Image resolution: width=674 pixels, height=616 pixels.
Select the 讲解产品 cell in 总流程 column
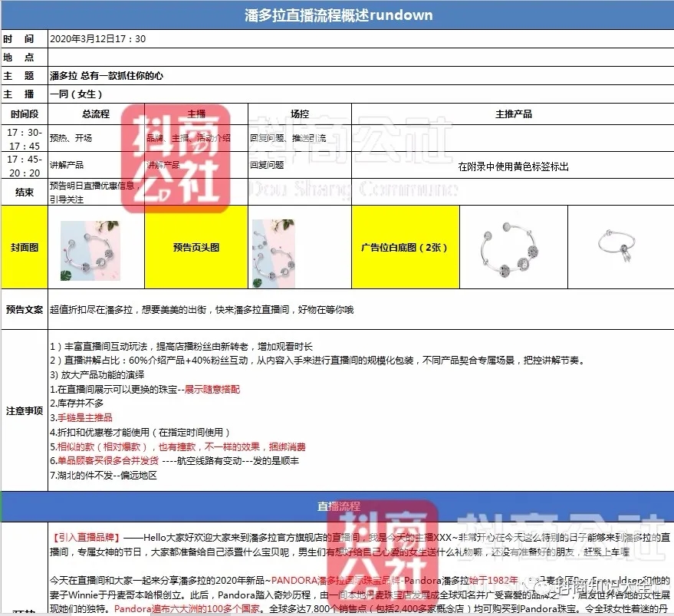96,165
